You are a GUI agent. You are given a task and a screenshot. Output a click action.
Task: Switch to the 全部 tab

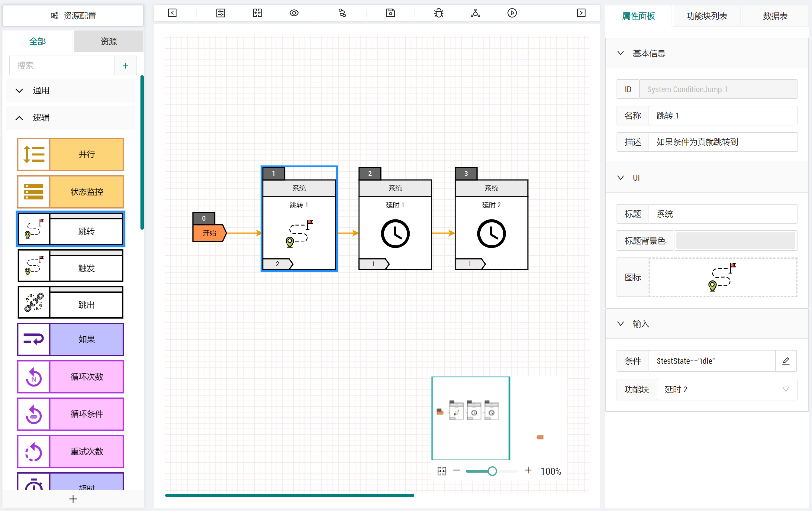(37, 41)
